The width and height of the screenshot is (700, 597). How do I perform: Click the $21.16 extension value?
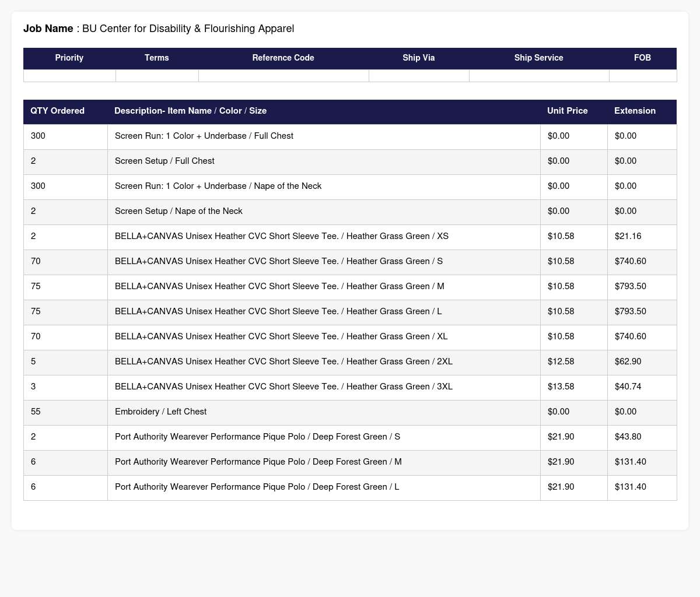pos(628,236)
